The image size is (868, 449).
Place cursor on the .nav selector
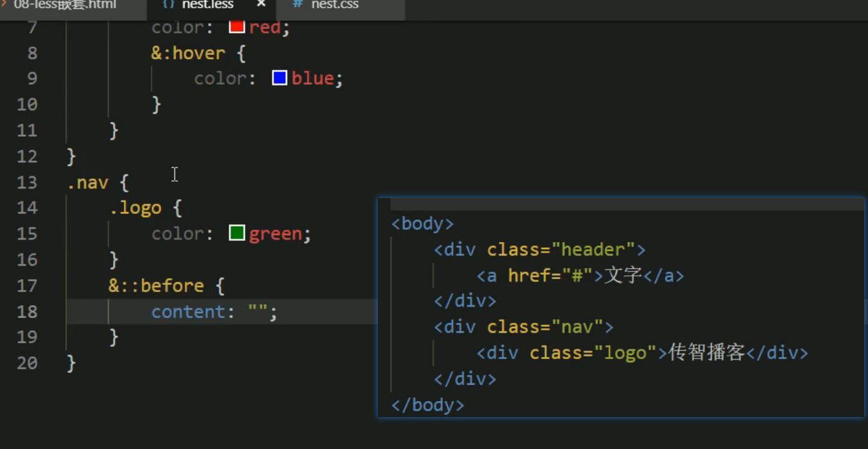click(87, 182)
